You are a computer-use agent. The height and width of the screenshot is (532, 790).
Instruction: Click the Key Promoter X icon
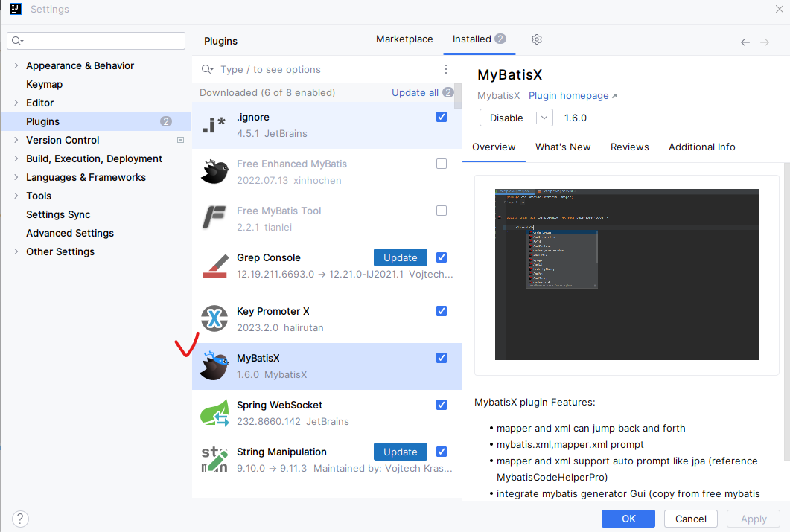[x=214, y=318]
